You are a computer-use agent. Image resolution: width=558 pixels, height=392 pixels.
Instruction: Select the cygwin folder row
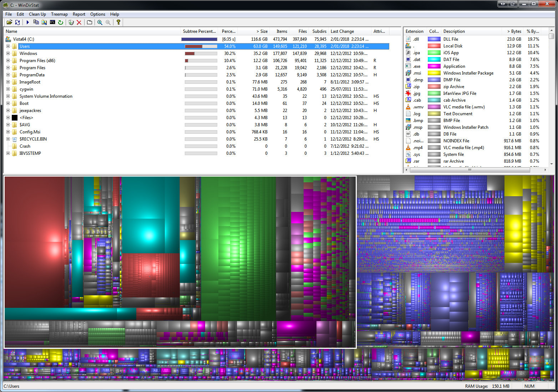pyautogui.click(x=26, y=89)
